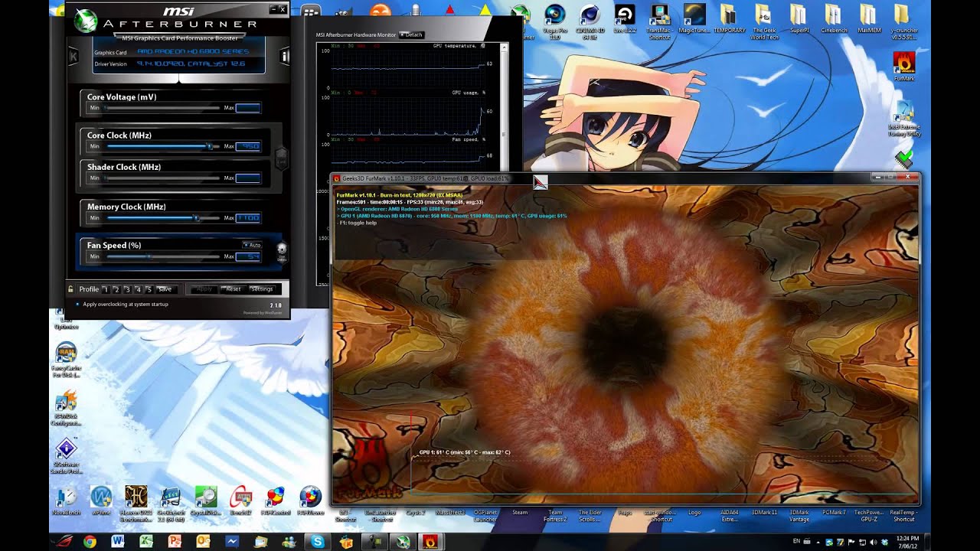Click the Detach button on Hardware Monitor
The width and height of the screenshot is (980, 551).
[411, 34]
